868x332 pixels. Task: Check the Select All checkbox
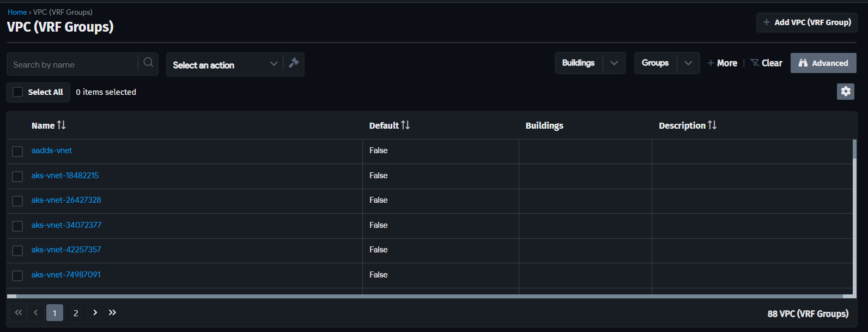[18, 92]
